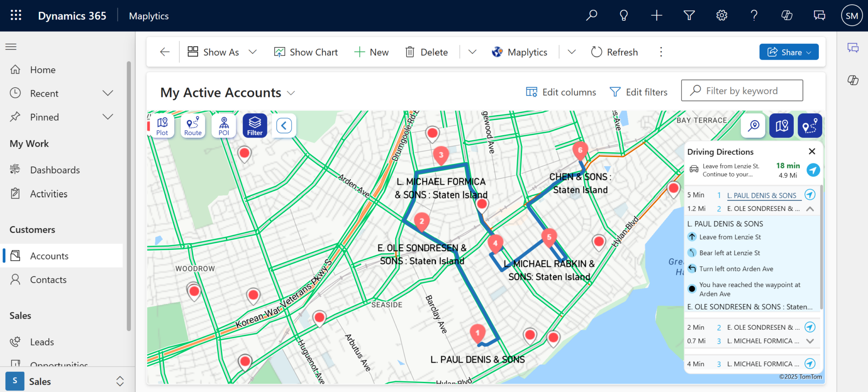Click Edit filters

coord(638,92)
